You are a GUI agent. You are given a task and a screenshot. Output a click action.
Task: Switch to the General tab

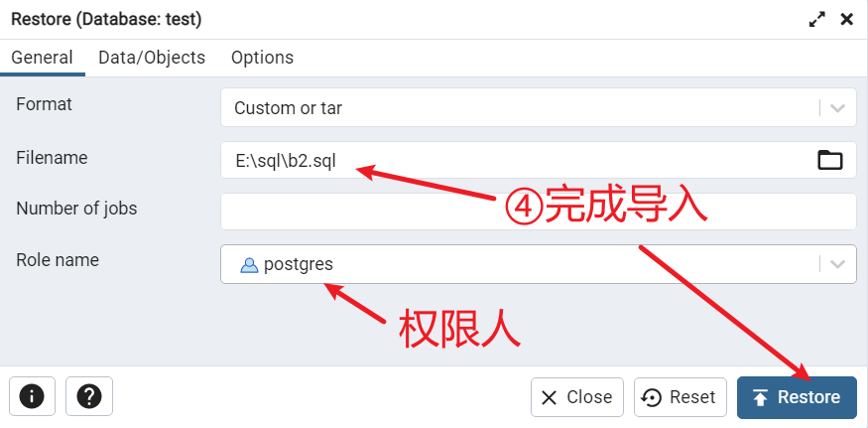coord(42,58)
